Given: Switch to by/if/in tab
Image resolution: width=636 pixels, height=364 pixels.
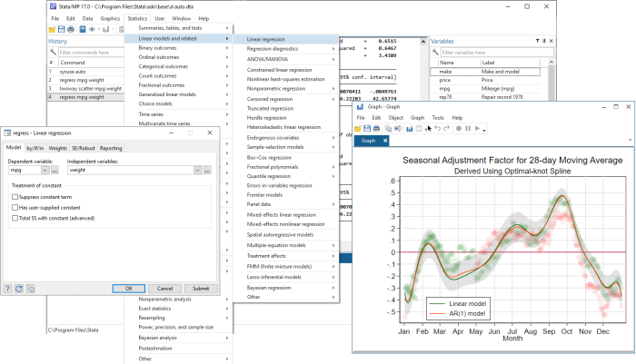Looking at the screenshot, I should [x=35, y=148].
